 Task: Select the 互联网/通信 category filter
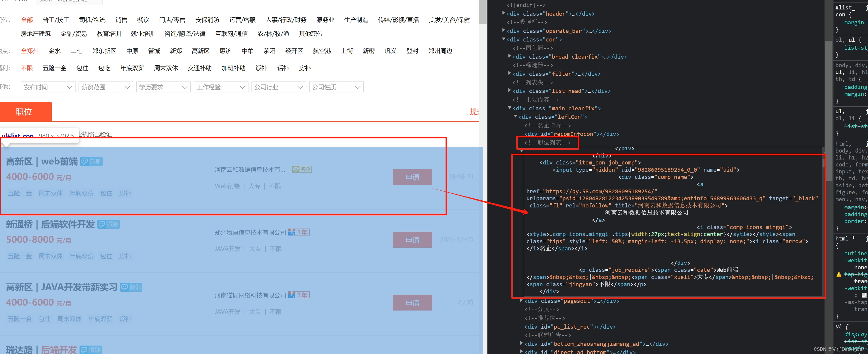point(231,34)
